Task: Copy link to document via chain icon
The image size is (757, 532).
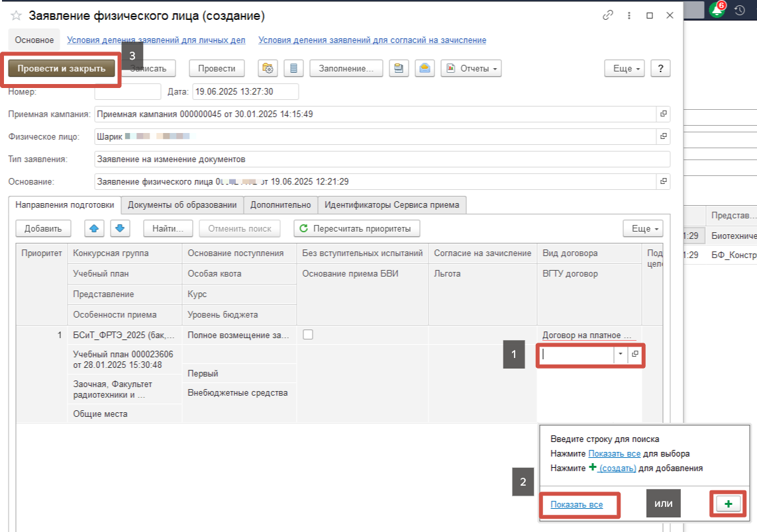Action: click(x=607, y=15)
